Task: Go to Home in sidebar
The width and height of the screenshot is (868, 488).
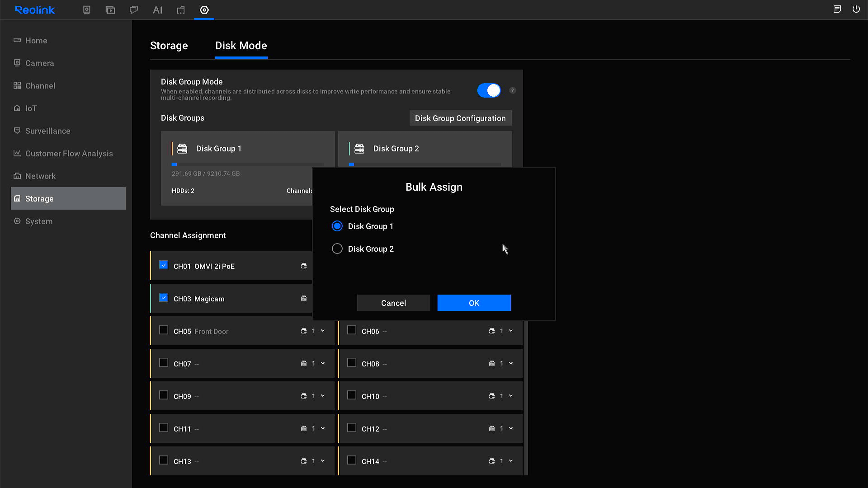Action: click(x=68, y=41)
